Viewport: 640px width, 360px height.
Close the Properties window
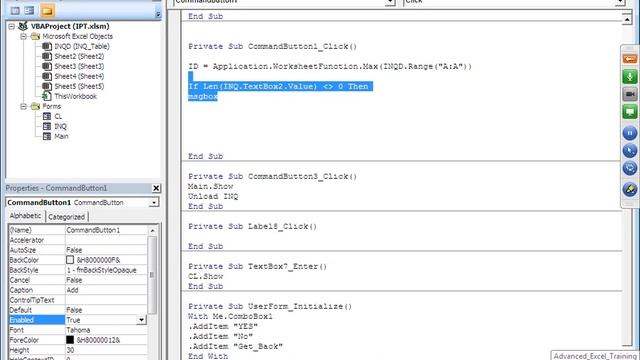pos(156,188)
